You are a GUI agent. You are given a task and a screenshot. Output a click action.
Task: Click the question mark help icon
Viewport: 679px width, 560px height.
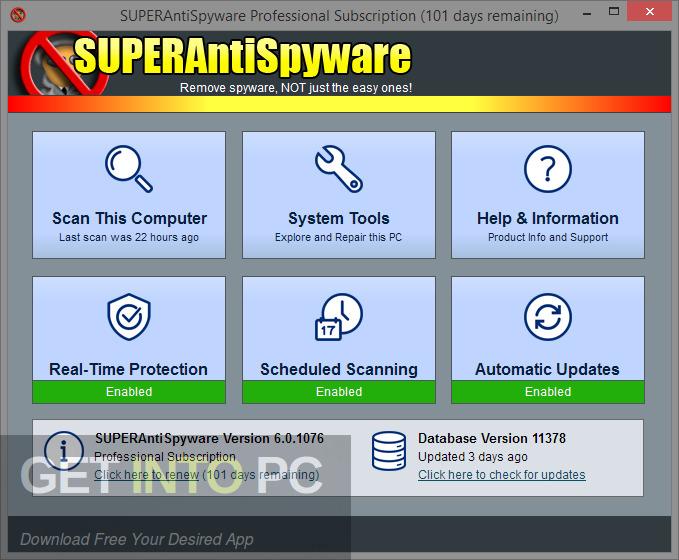(x=548, y=169)
